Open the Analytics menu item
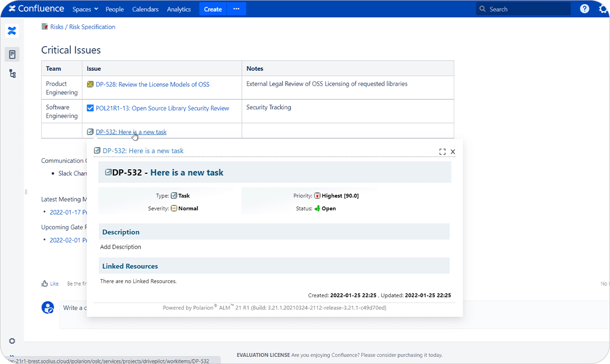 pos(179,9)
